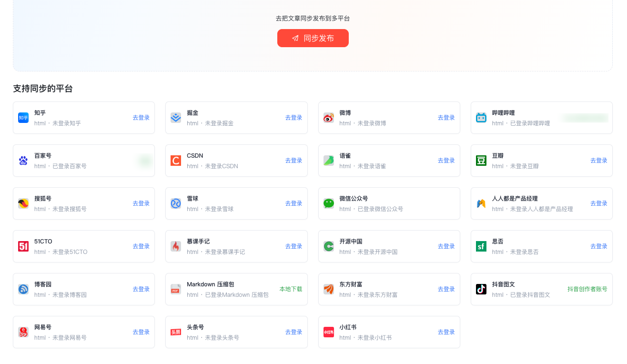Open the 去登录 link for 掘金
627x364 pixels.
pos(293,118)
